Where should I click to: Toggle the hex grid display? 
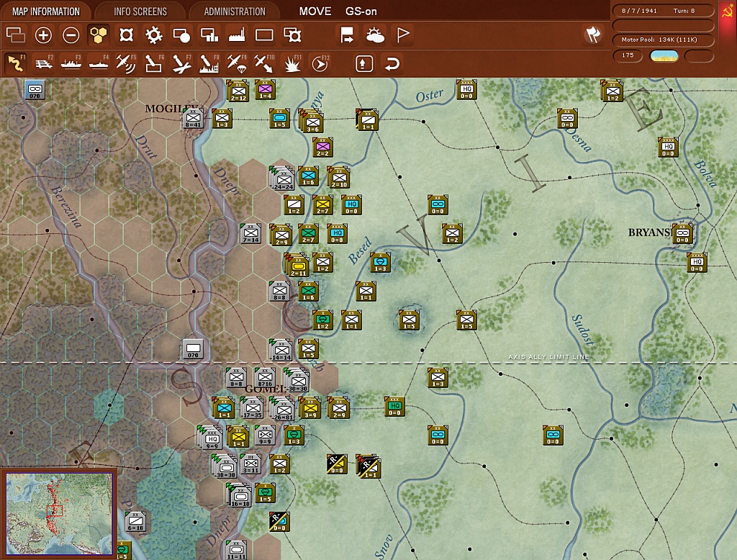[x=99, y=35]
